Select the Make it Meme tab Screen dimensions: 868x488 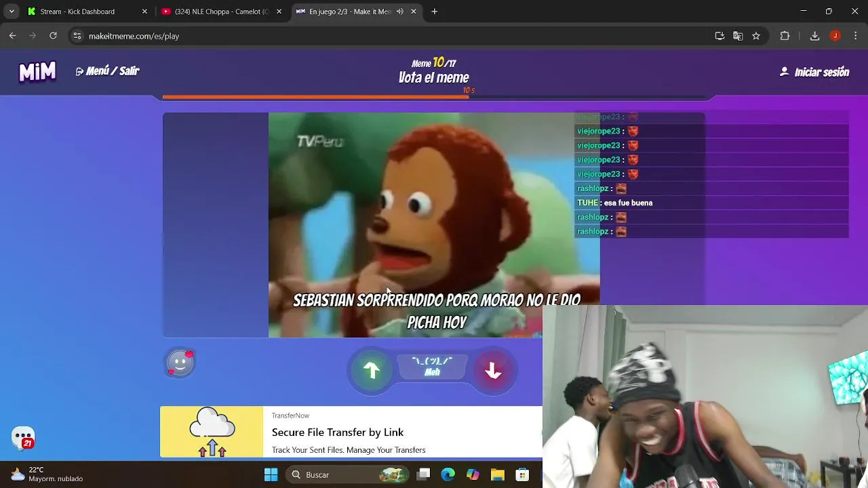click(349, 12)
